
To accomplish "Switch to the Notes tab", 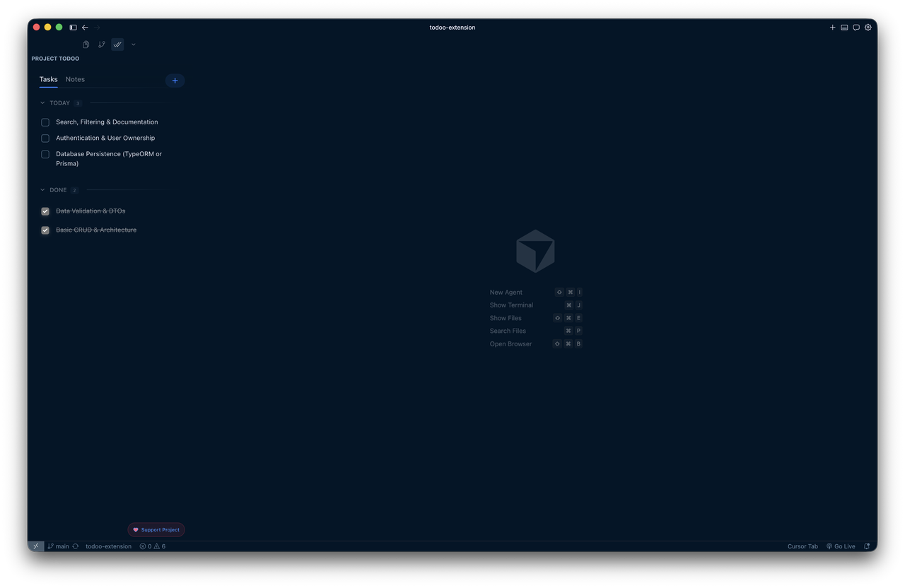I will pyautogui.click(x=75, y=79).
